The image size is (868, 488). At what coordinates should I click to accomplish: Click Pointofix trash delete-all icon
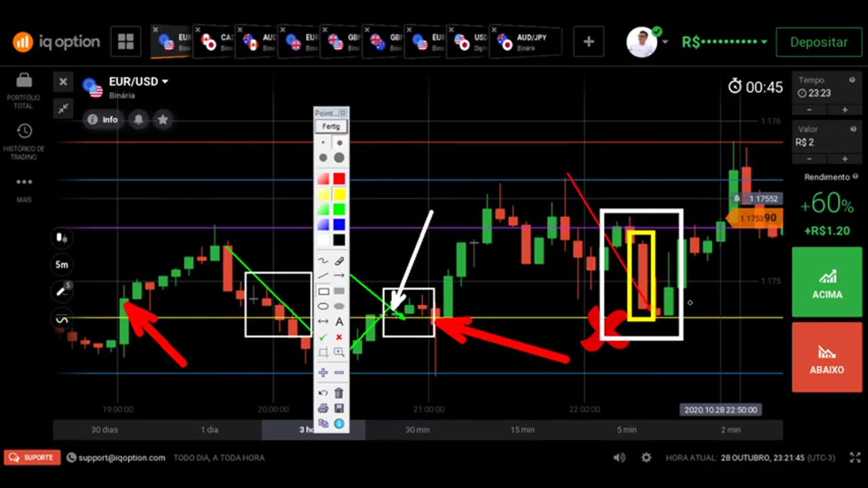coord(339,393)
